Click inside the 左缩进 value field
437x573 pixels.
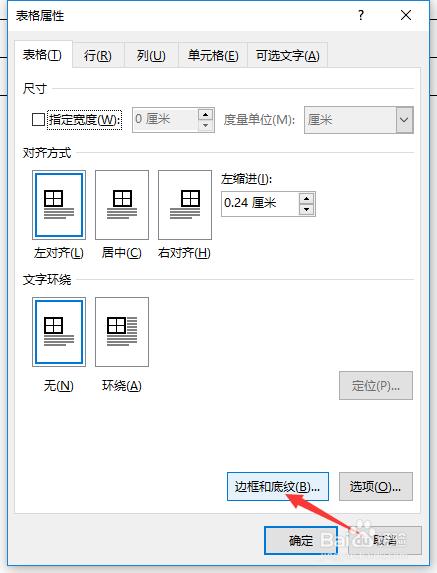260,204
